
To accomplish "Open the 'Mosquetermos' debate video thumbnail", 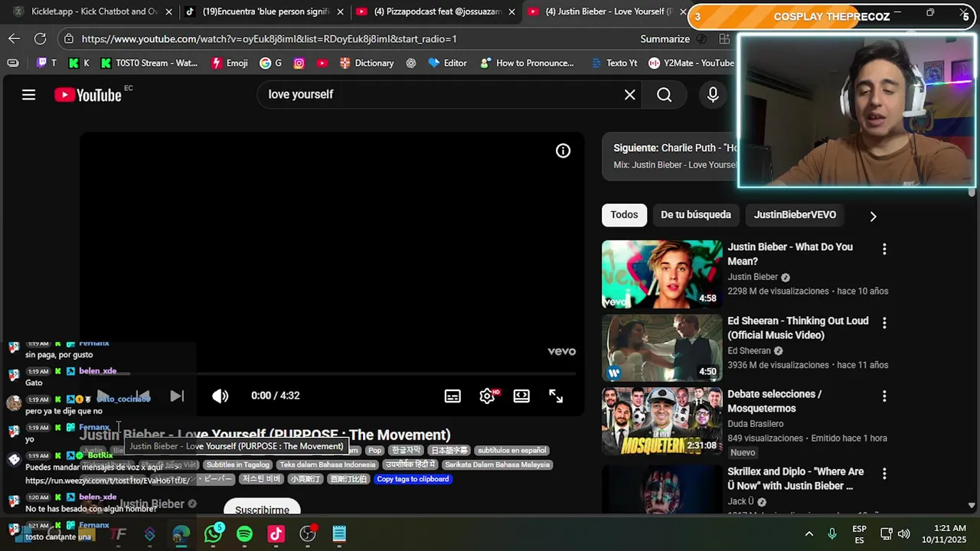I will point(661,421).
